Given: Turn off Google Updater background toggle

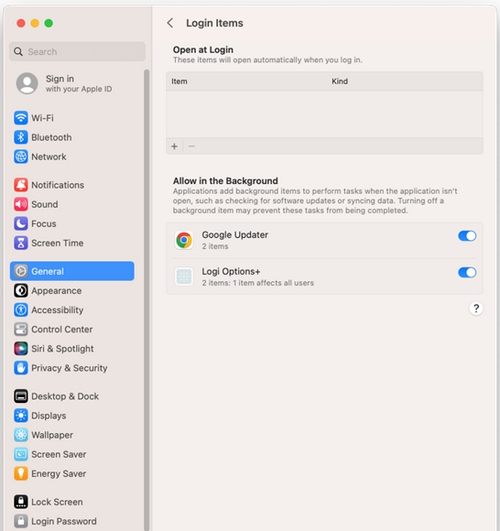Looking at the screenshot, I should tap(467, 236).
